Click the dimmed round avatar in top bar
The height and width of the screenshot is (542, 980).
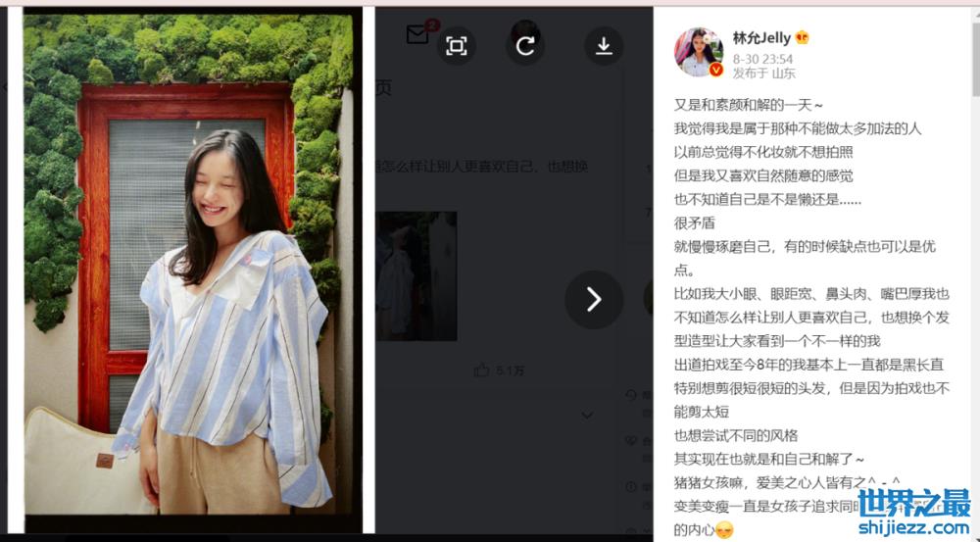(x=525, y=31)
